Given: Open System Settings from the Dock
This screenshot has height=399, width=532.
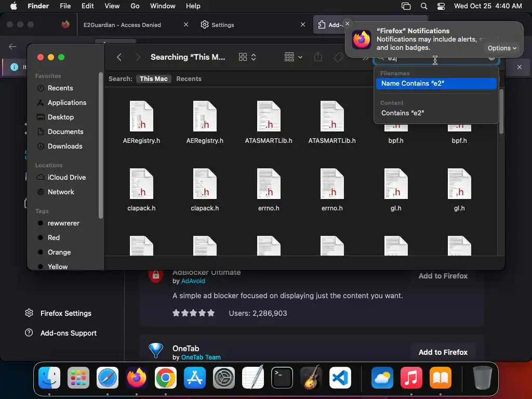Looking at the screenshot, I should click(223, 378).
